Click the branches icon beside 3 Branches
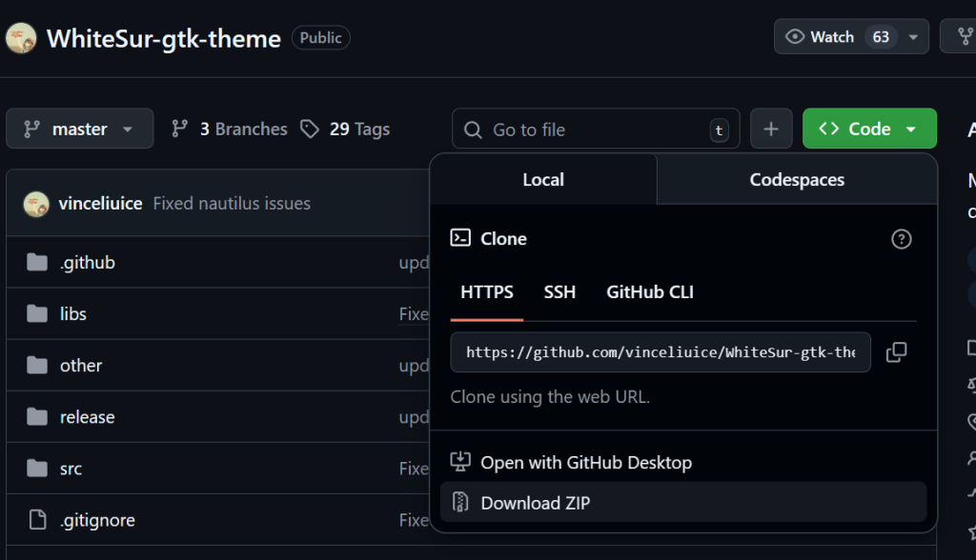 (x=180, y=130)
